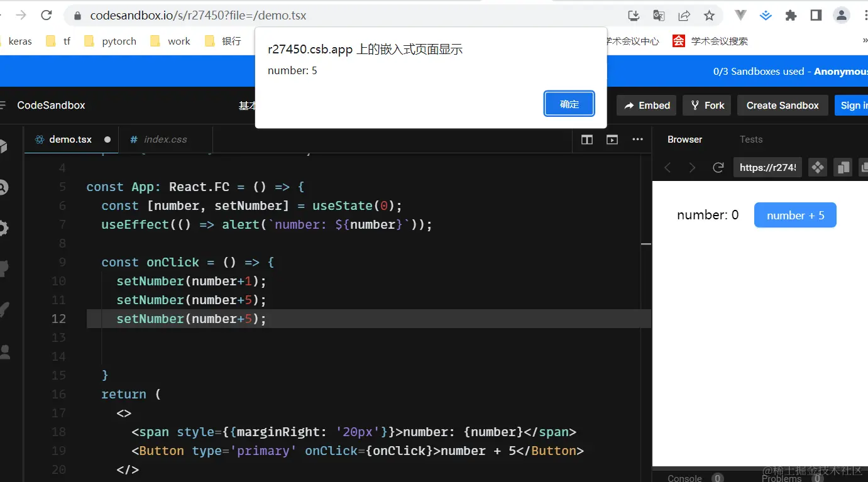Go forward in the preview browser

[x=692, y=167]
